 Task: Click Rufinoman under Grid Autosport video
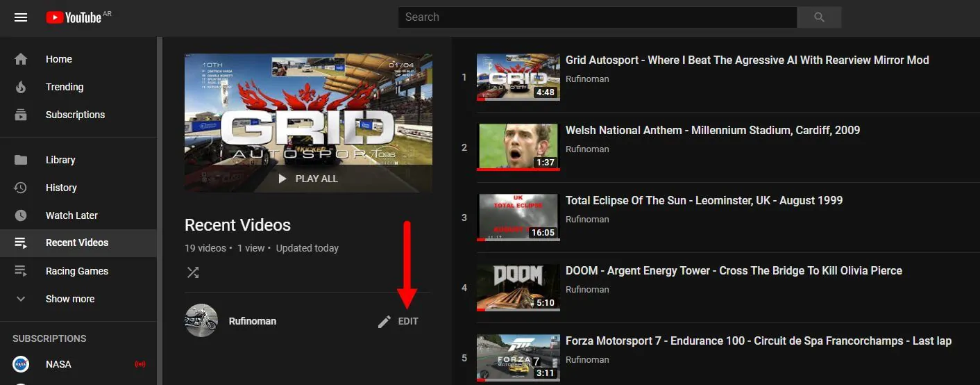(587, 79)
